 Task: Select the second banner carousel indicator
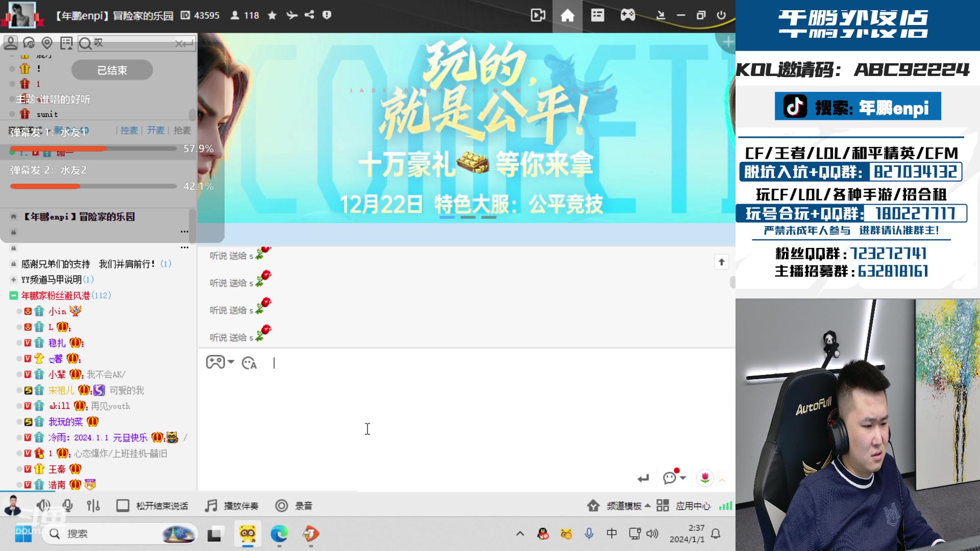(x=468, y=217)
